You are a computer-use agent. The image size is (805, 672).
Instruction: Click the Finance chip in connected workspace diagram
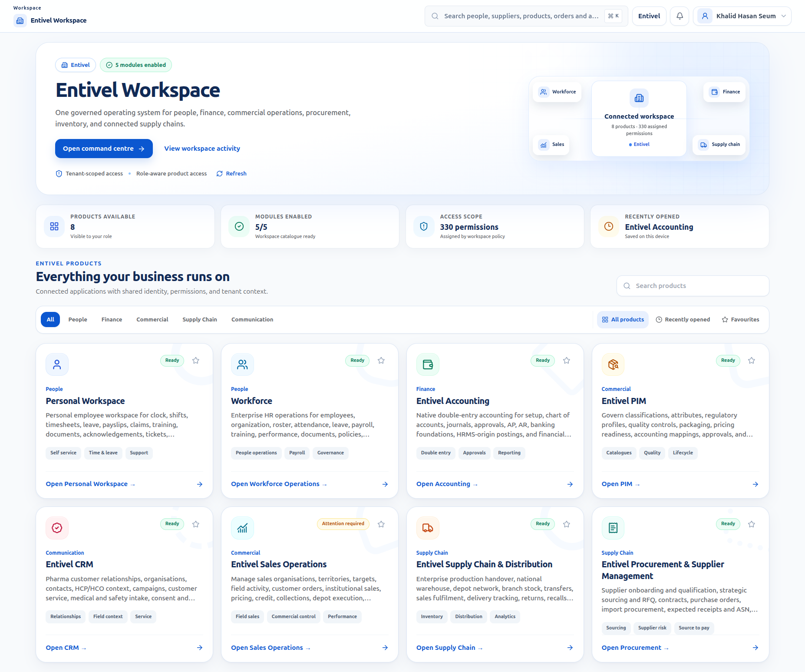tap(724, 92)
